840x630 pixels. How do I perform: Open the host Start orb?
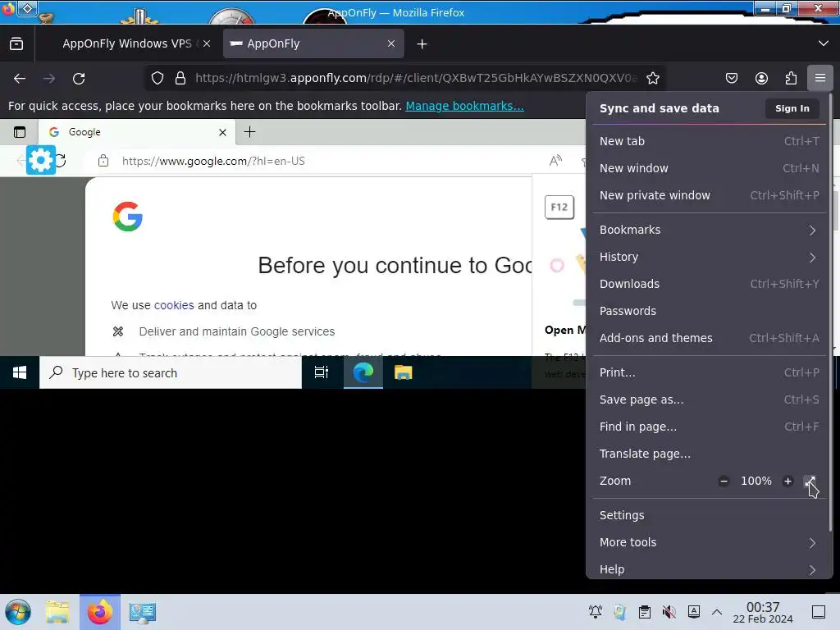coord(18,612)
